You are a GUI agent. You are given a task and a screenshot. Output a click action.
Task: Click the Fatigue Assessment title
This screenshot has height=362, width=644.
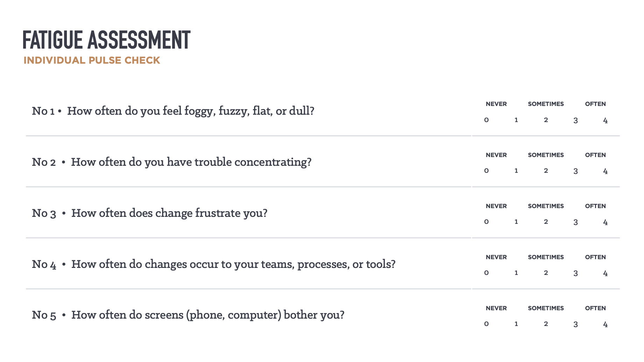pyautogui.click(x=106, y=40)
